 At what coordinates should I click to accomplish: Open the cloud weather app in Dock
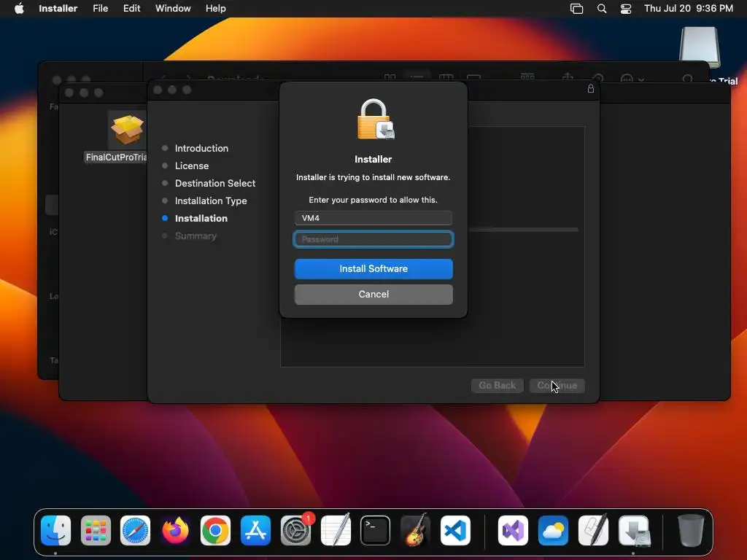(553, 531)
